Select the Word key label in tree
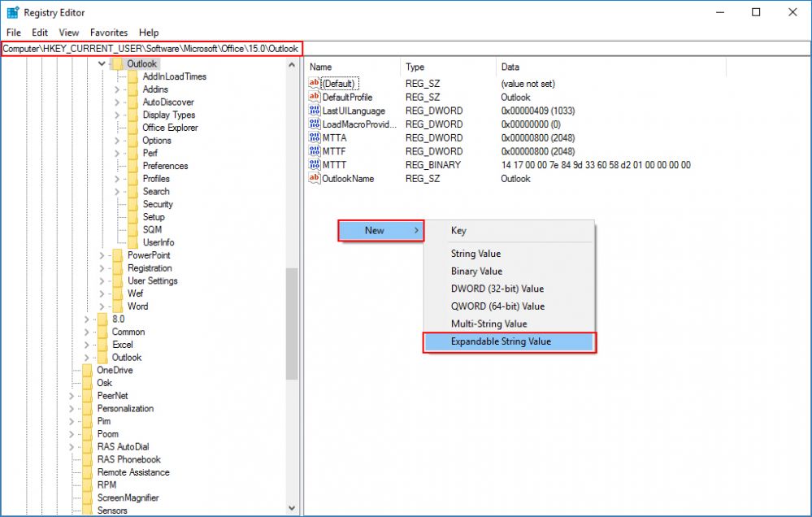 point(137,306)
